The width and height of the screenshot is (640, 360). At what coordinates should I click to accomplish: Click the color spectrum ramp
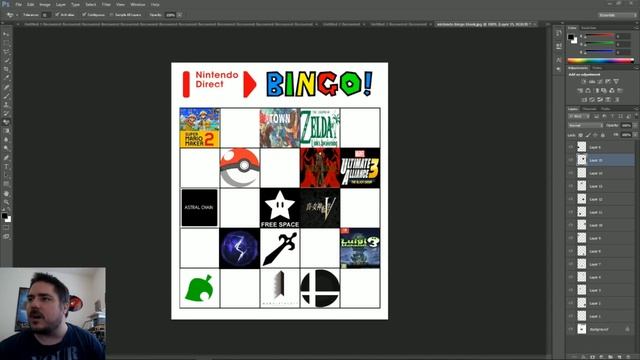point(600,60)
